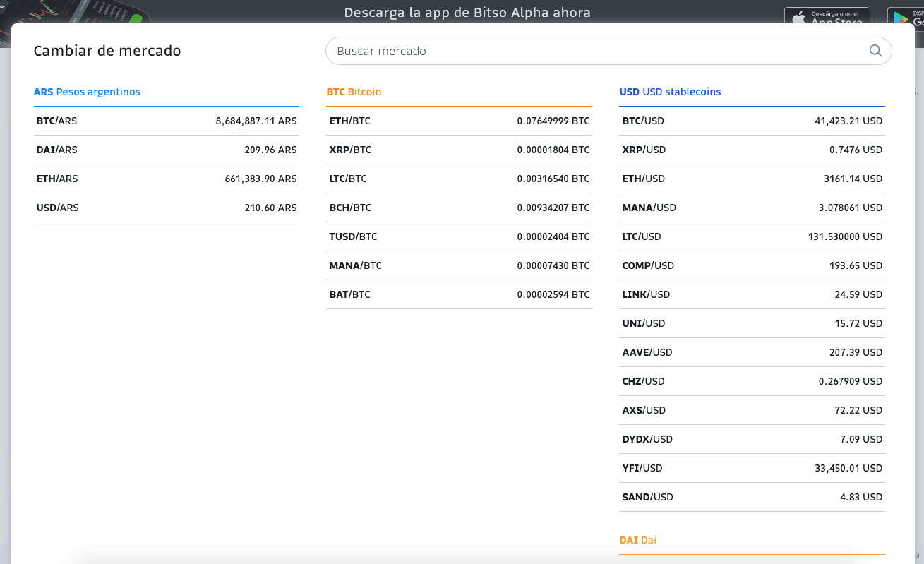Image resolution: width=924 pixels, height=564 pixels.
Task: Click the 0.00316540 BTC price value
Action: (553, 179)
